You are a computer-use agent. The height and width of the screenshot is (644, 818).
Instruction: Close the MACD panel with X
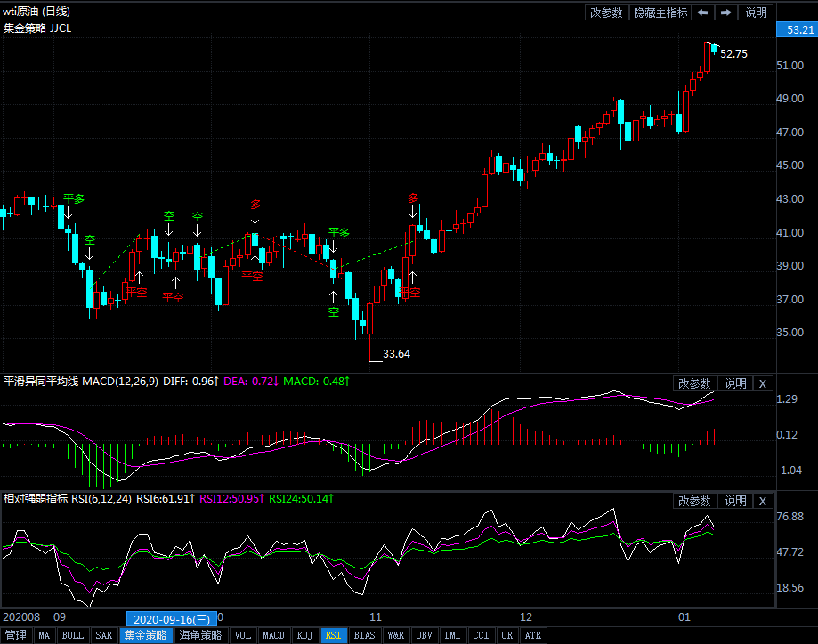pyautogui.click(x=763, y=383)
